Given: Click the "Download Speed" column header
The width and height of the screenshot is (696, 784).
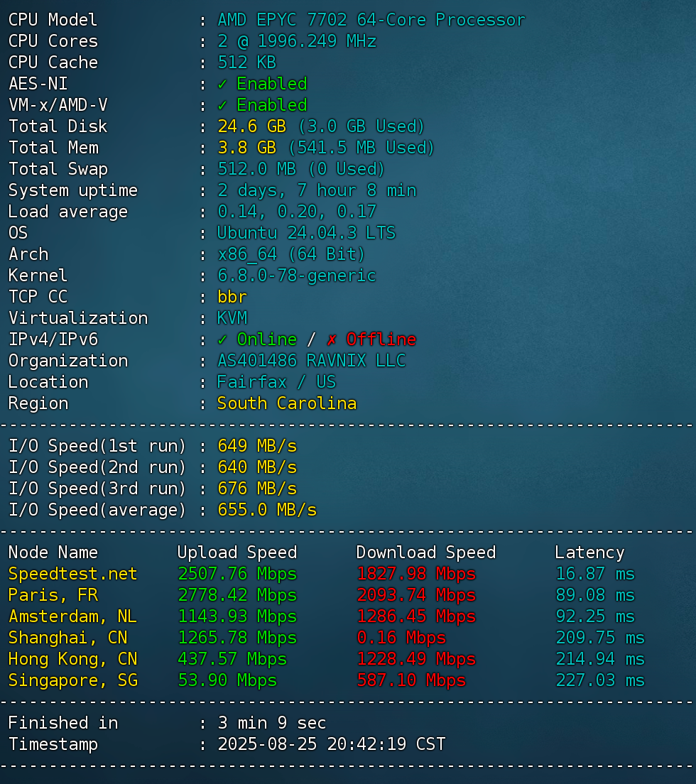Looking at the screenshot, I should (x=426, y=553).
